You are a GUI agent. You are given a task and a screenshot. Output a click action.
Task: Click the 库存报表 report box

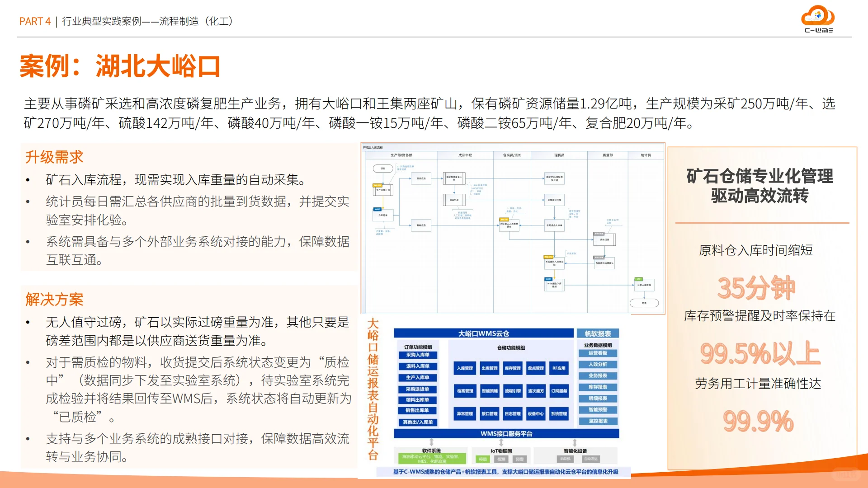[598, 387]
